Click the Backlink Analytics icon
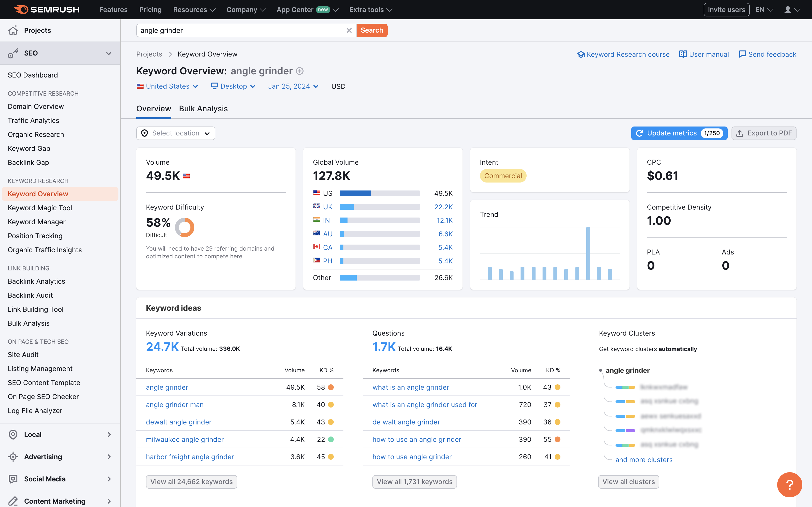Viewport: 812px width, 507px height. [x=36, y=281]
